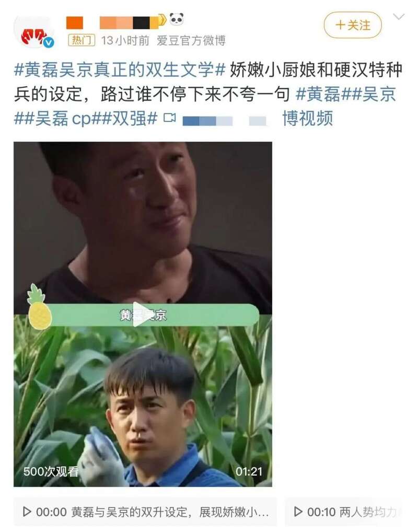This screenshot has height=532, width=418.
Task: Expand the post options chevron
Action: [x=399, y=17]
